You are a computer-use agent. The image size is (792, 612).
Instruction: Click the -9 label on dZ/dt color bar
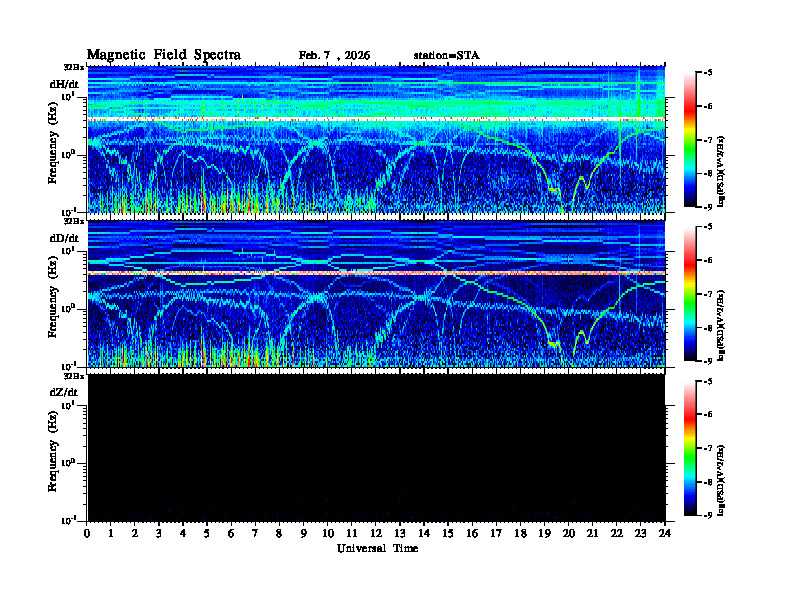click(709, 515)
